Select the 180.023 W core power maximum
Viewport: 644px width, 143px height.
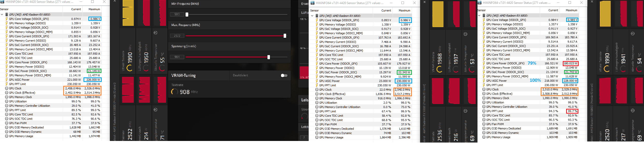pyautogui.click(x=570, y=63)
